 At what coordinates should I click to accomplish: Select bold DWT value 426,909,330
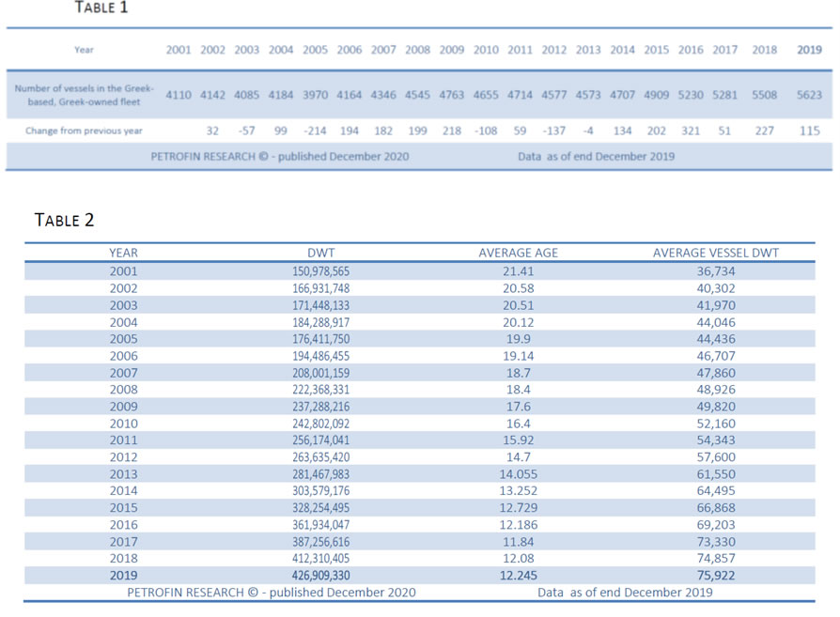[x=321, y=576]
